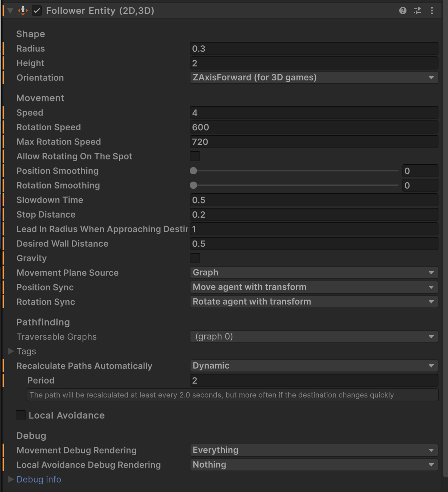Enable Allow Rotating On The Spot
The height and width of the screenshot is (492, 448).
tap(195, 156)
